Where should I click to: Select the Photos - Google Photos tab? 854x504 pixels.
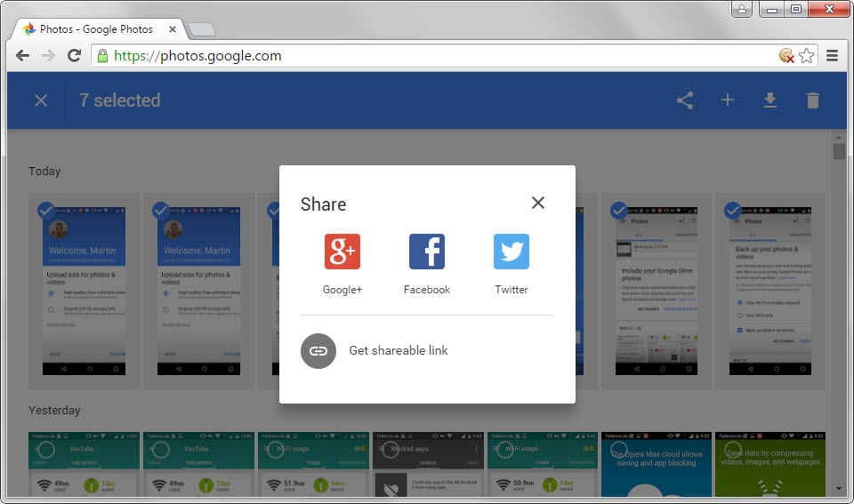[96, 28]
